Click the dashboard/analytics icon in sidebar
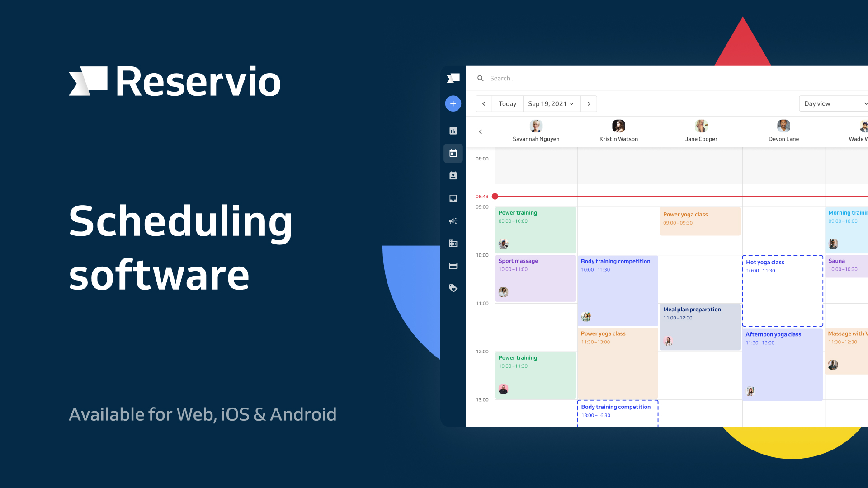The height and width of the screenshot is (488, 868). click(453, 131)
